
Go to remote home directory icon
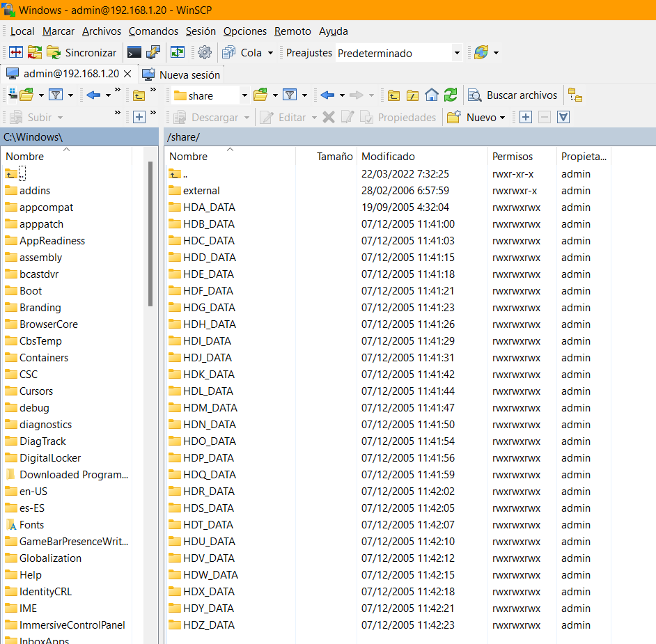432,95
